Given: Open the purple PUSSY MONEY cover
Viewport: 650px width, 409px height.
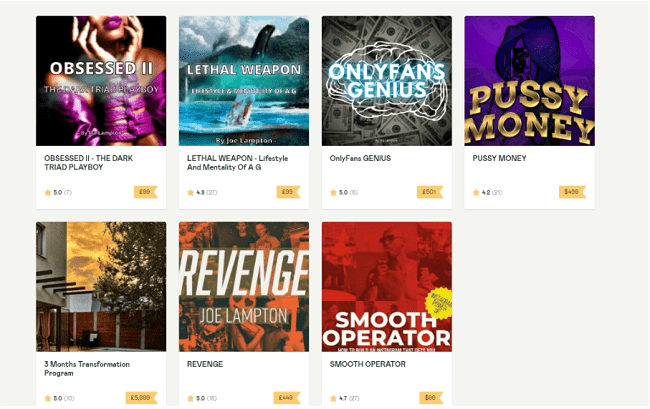Looking at the screenshot, I should pyautogui.click(x=529, y=81).
